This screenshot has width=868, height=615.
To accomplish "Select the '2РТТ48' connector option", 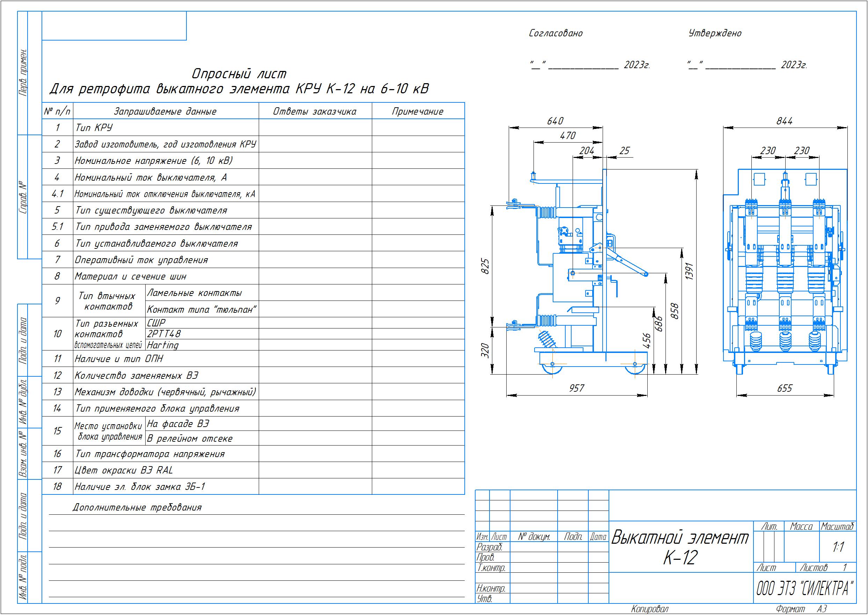I will 164,334.
